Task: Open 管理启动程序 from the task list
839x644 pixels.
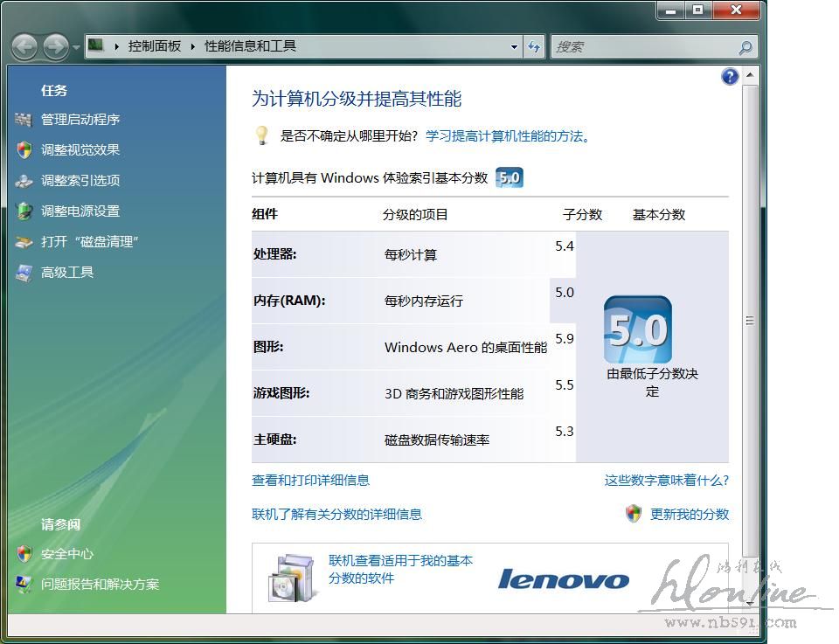Action: point(80,120)
